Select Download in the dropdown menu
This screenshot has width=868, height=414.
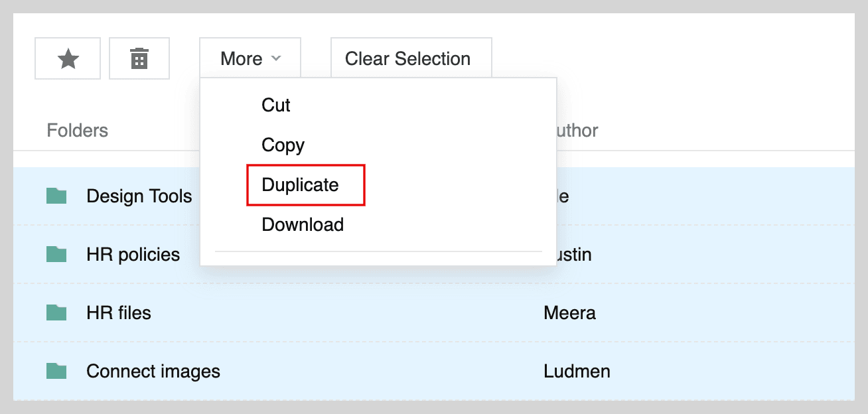click(303, 225)
